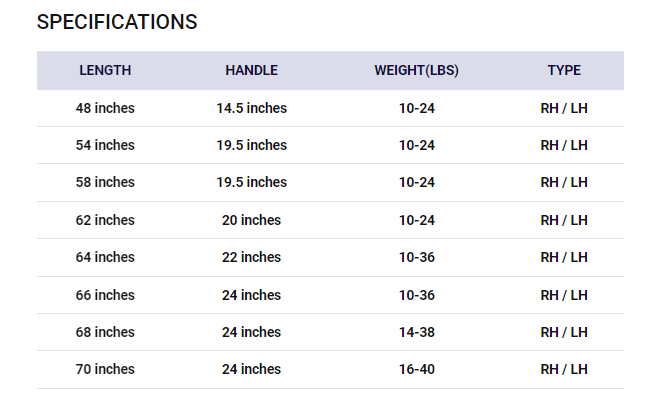659x420 pixels.
Task: Click the HANDLE column header
Action: click(x=252, y=71)
